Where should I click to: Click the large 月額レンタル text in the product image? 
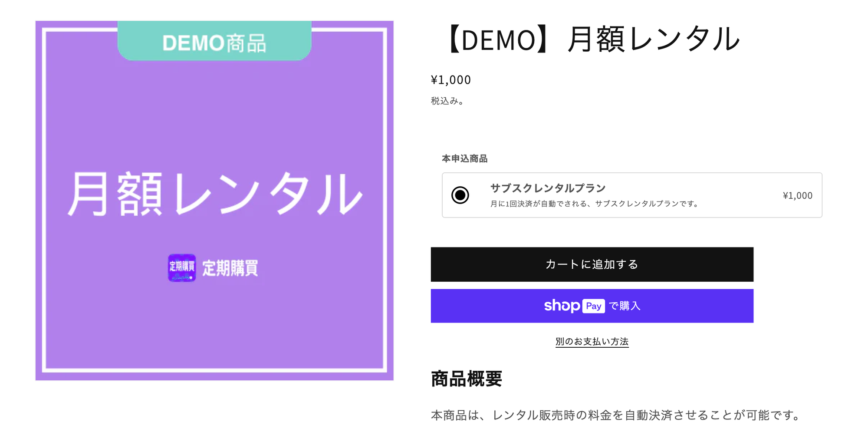click(x=214, y=194)
